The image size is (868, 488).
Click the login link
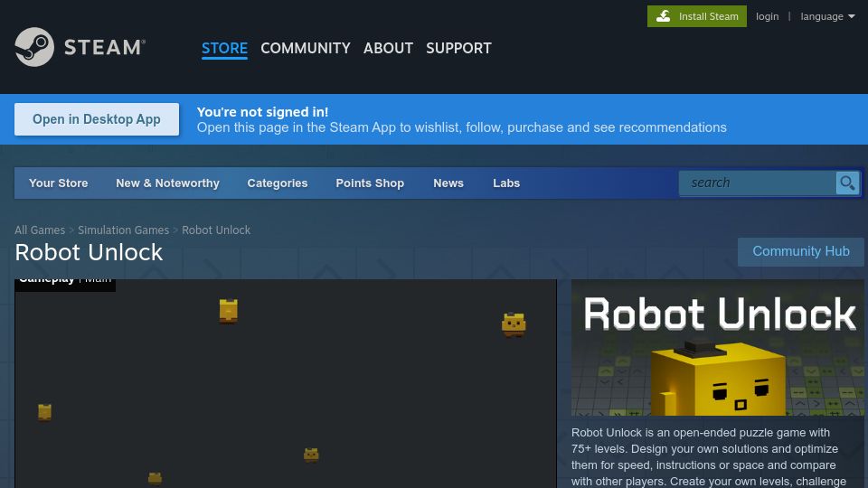[768, 16]
